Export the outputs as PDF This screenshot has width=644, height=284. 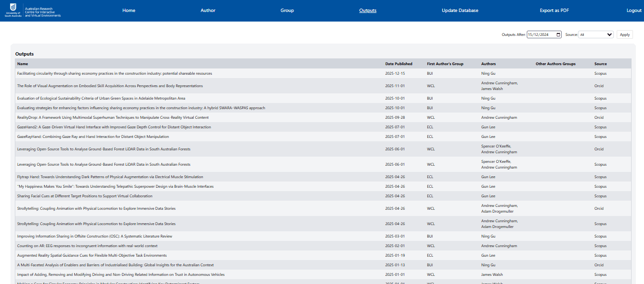(x=554, y=10)
